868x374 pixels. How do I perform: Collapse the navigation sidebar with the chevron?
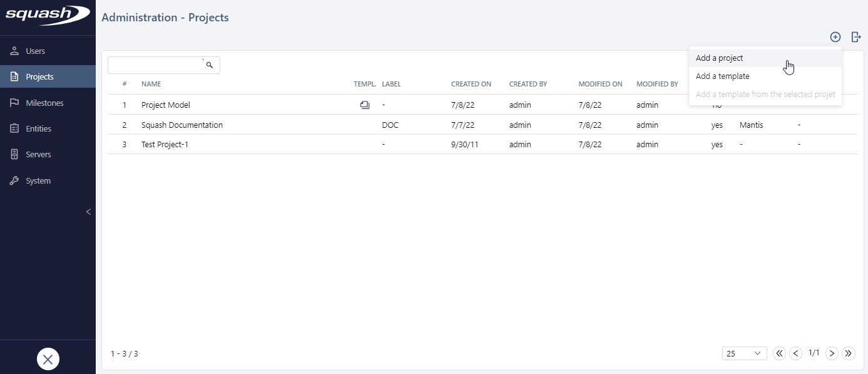click(x=88, y=212)
